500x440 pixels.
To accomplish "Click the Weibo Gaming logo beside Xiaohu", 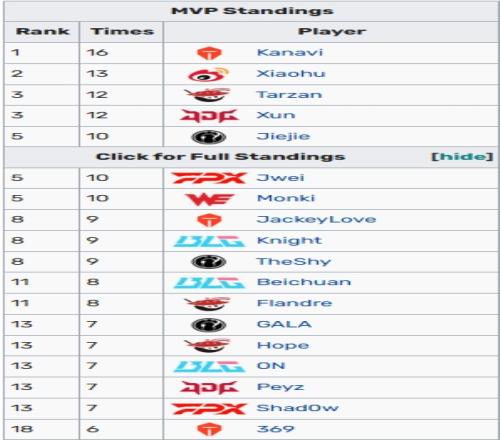I will 209,74.
